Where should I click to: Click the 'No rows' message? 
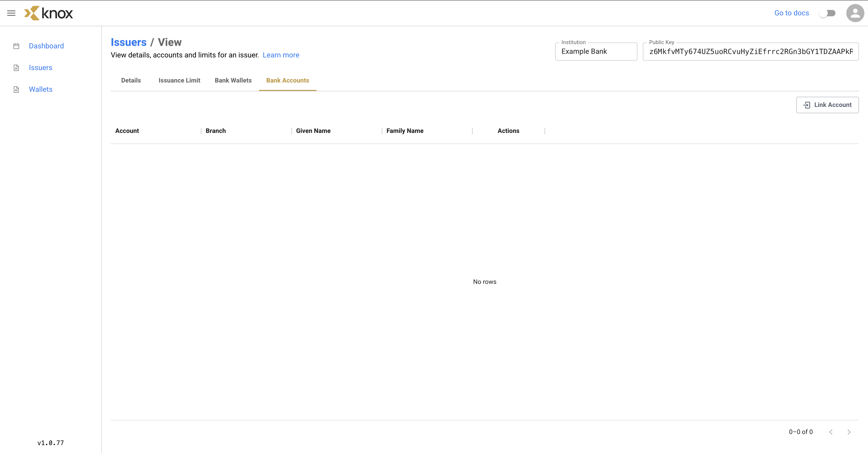click(485, 282)
